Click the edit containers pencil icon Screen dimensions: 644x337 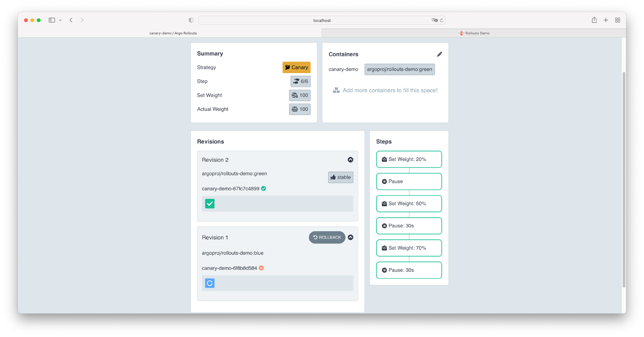pos(439,54)
